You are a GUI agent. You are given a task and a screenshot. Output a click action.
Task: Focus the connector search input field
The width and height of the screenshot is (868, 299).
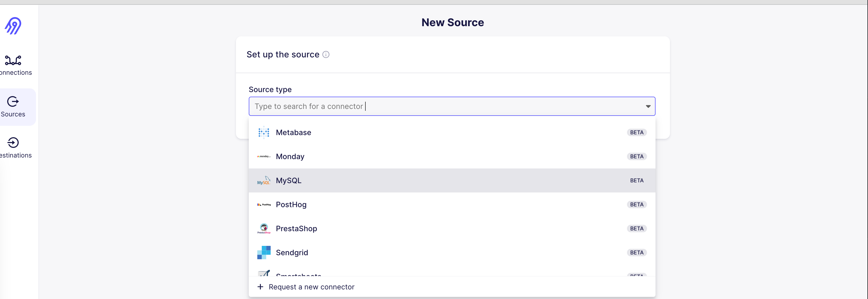click(438, 107)
